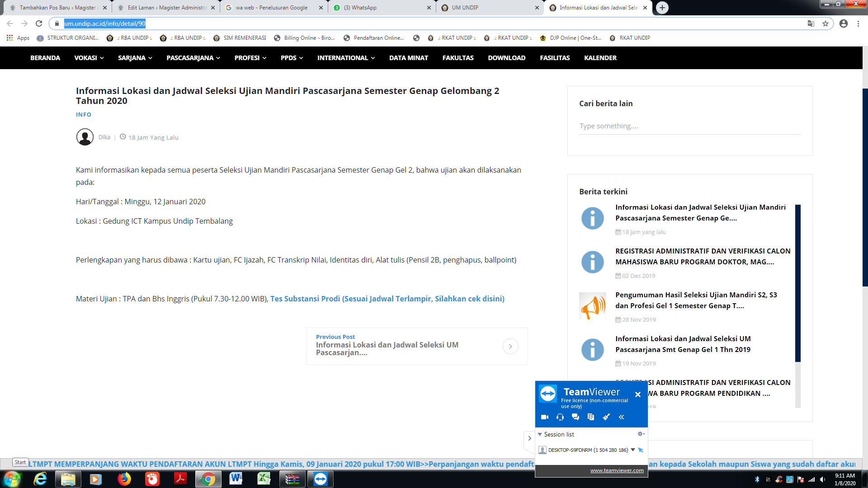The height and width of the screenshot is (488, 868).
Task: Click the Cari berita lain search field
Action: pyautogui.click(x=689, y=126)
